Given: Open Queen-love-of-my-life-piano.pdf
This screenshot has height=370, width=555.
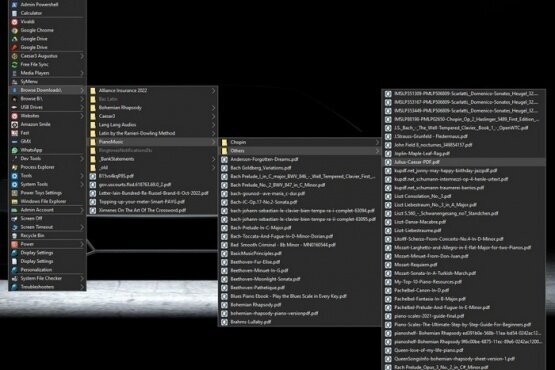Looking at the screenshot, I should [464, 350].
